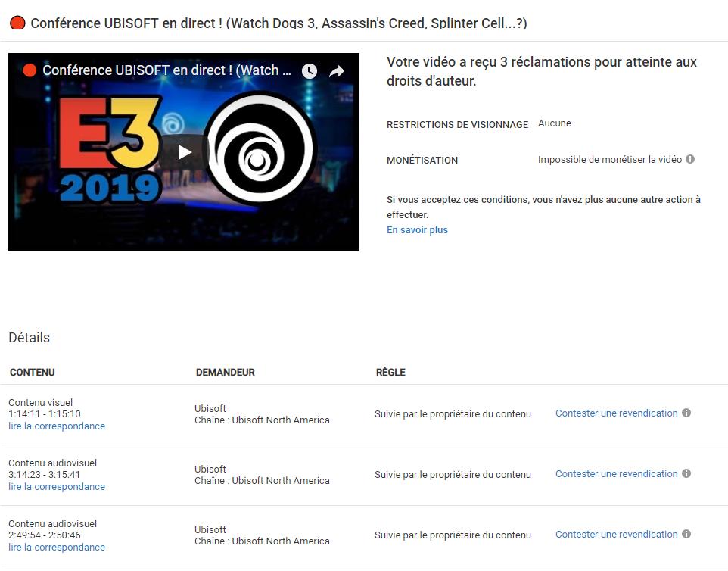
Task: Open 'lire la correspondance' for 3:14:23 claim
Action: 57,486
